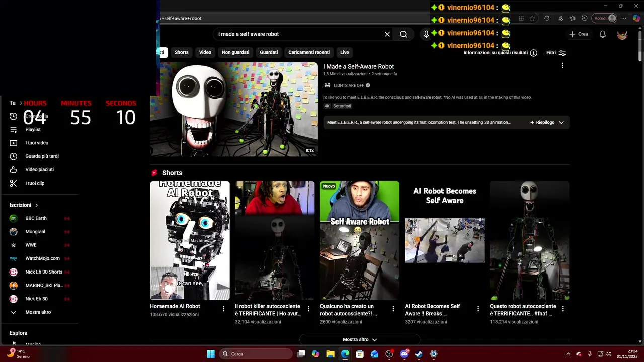Select the Live filter chip

[x=345, y=52]
